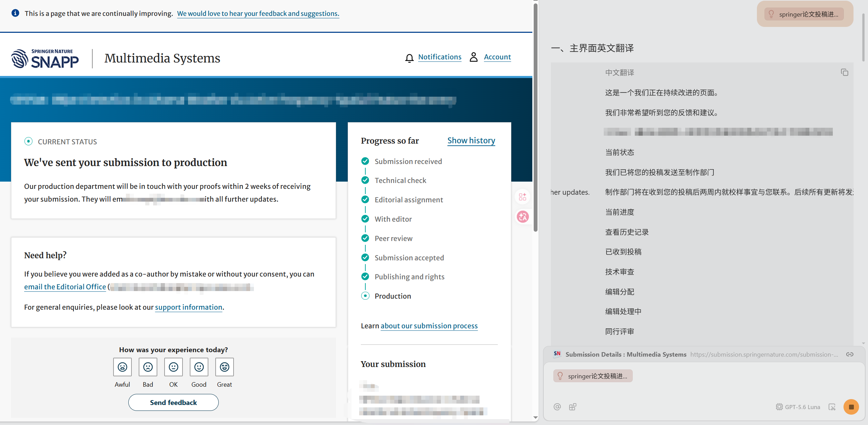
Task: Click the springer chip in chat input
Action: 593,376
